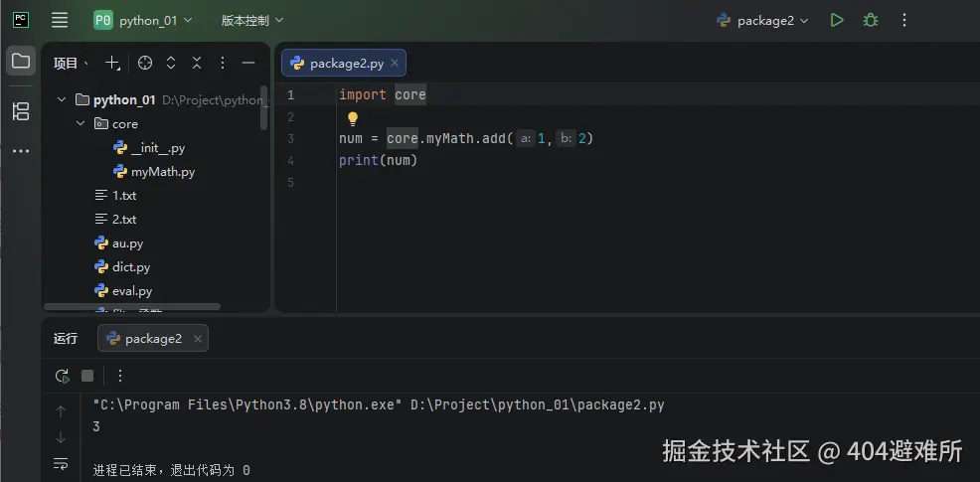
Task: Run package2 with the green play button
Action: (837, 20)
